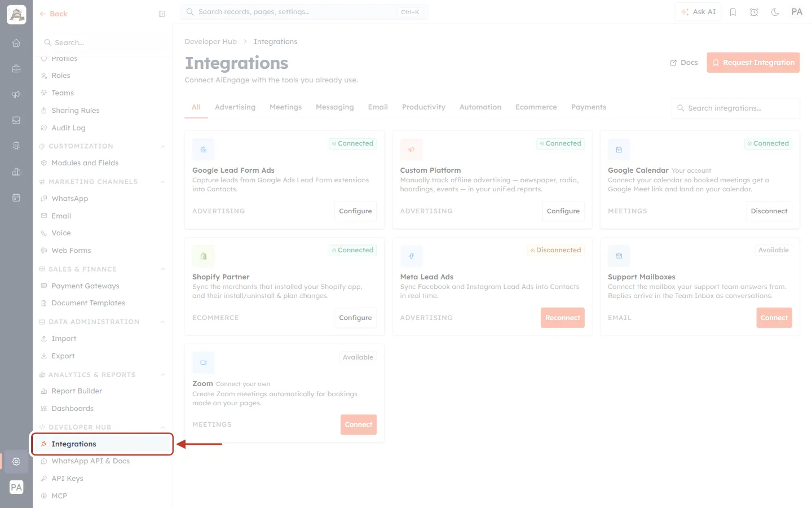Select the Messaging tab

tap(335, 107)
